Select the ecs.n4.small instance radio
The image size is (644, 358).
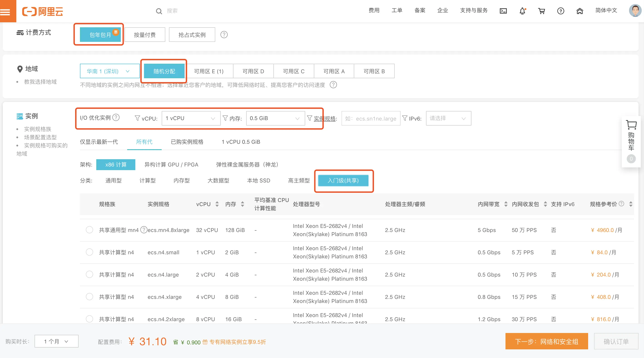(89, 252)
